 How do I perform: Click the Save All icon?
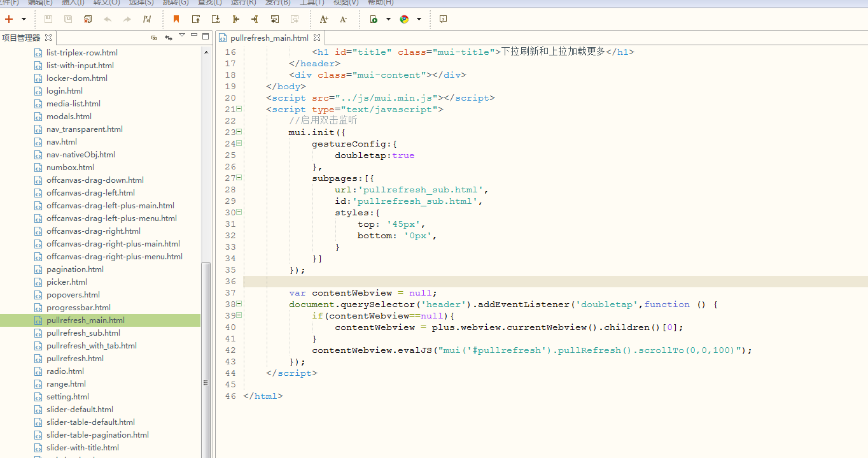pos(68,19)
